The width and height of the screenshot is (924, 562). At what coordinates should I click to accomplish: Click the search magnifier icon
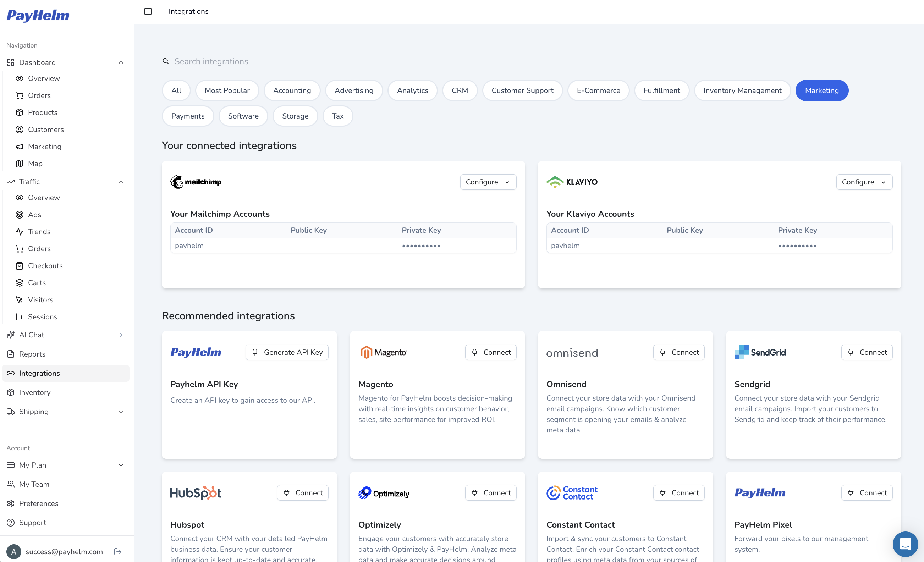(x=166, y=61)
